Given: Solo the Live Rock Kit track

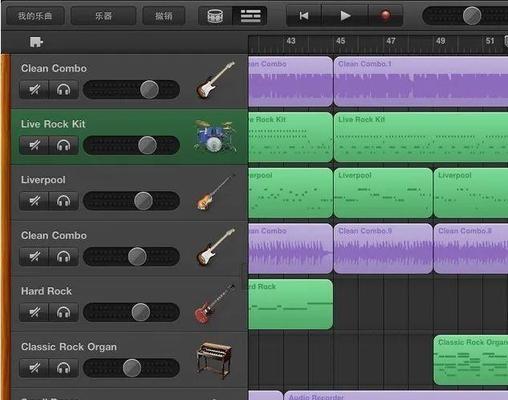Looking at the screenshot, I should (63, 145).
